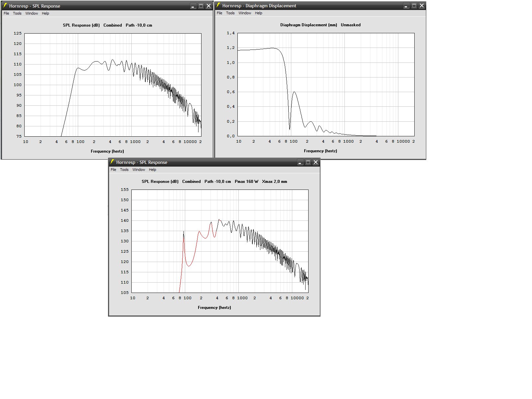Click the 'Unmasked' label in displacement chart
The image size is (532, 399).
coord(351,25)
